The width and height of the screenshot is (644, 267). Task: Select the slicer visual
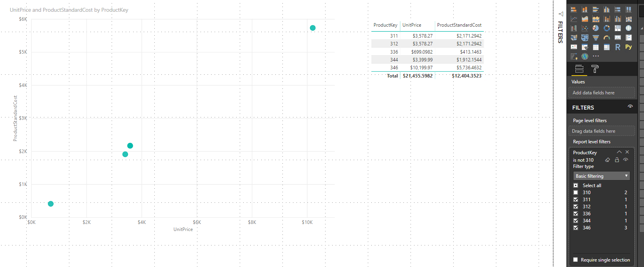click(585, 47)
